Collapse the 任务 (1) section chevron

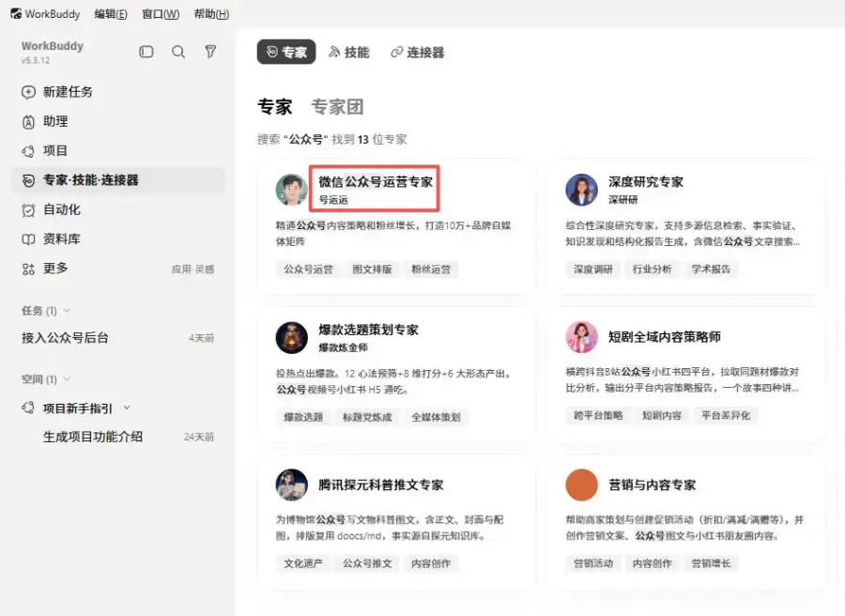tap(67, 311)
